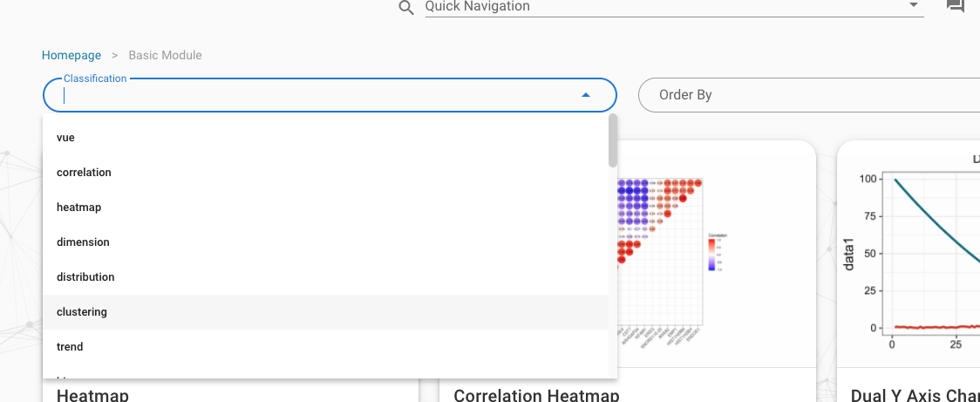Image resolution: width=980 pixels, height=402 pixels.
Task: Open the Correlation Heatmap card title
Action: 536,395
